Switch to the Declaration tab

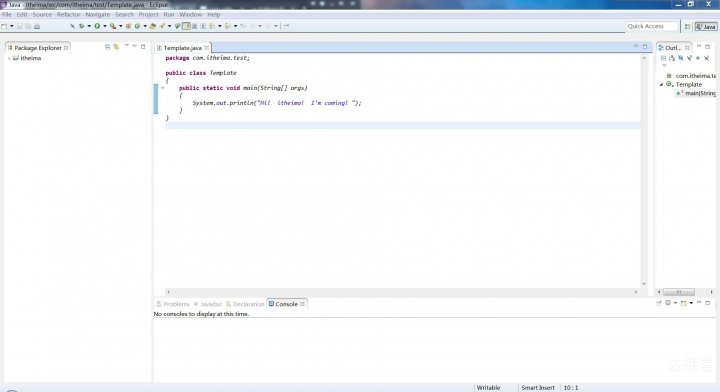tap(245, 304)
